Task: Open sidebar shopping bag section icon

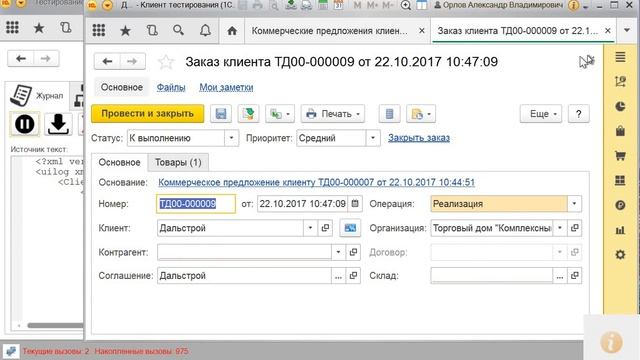Action: (x=620, y=131)
